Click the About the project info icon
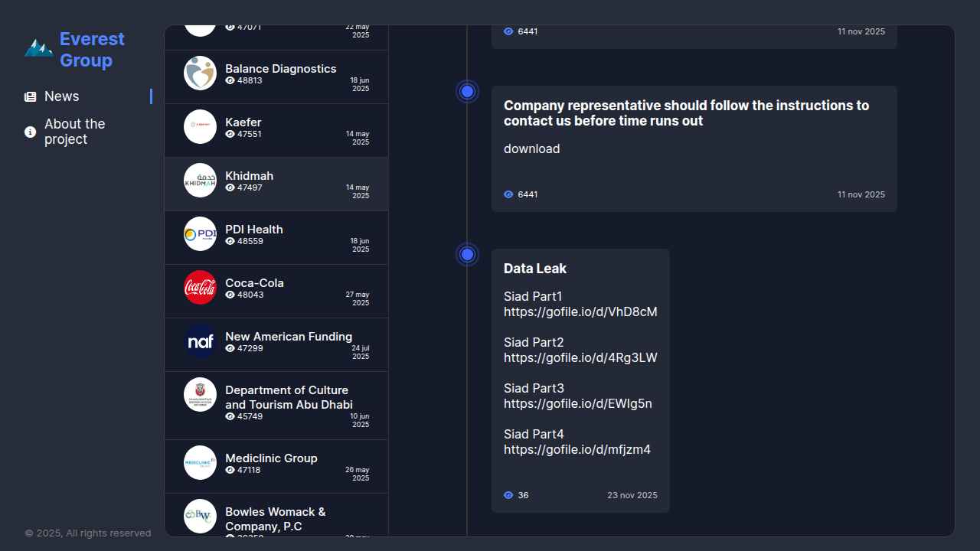This screenshot has height=551, width=980. (x=31, y=132)
